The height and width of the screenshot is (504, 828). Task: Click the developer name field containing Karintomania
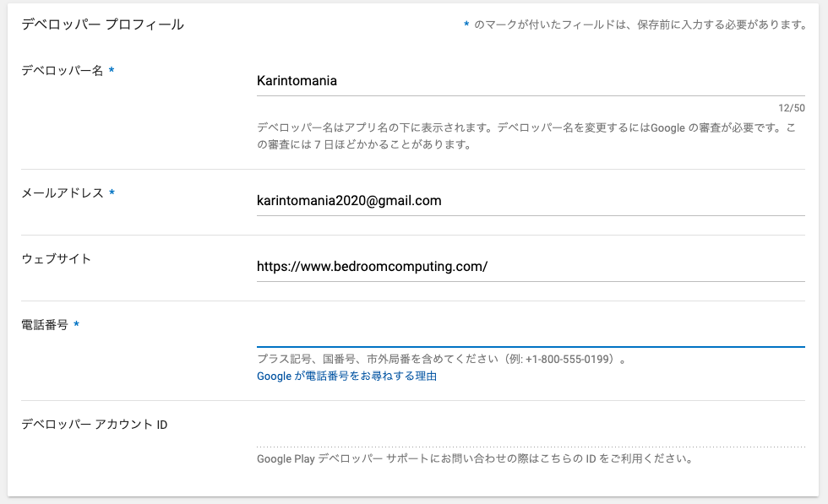[531, 81]
